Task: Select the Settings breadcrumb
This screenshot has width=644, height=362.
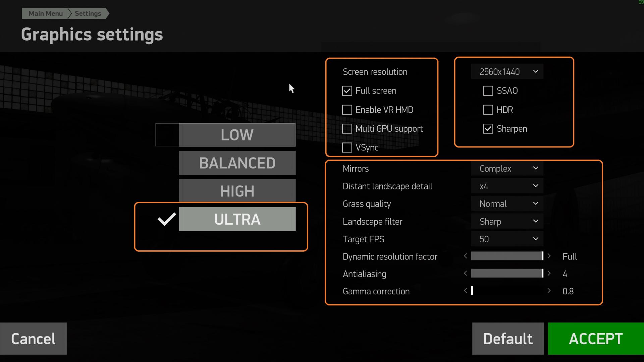Action: 88,13
